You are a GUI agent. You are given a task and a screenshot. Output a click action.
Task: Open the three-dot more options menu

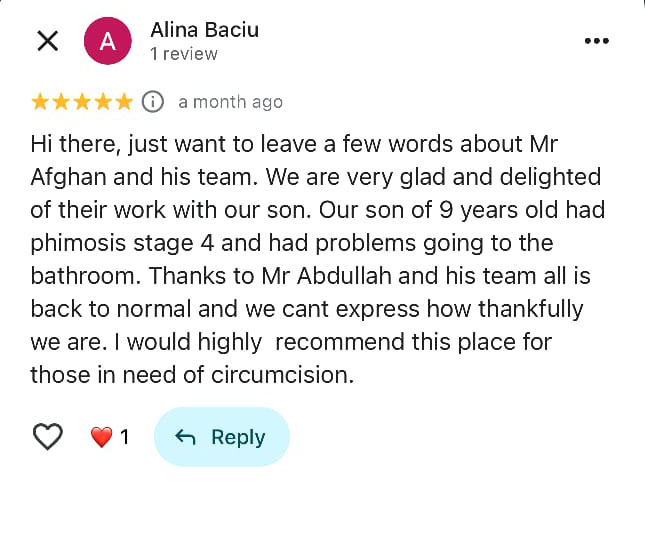coord(596,41)
